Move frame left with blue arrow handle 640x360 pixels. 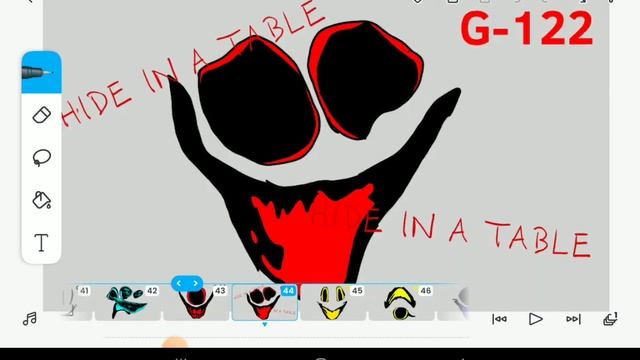tap(179, 283)
